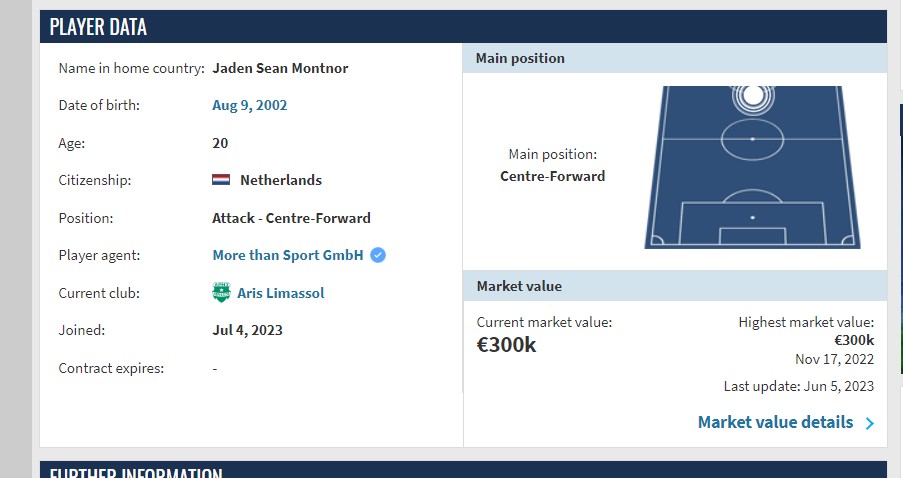Image resolution: width=903 pixels, height=478 pixels.
Task: Open Market value details
Action: 775,422
